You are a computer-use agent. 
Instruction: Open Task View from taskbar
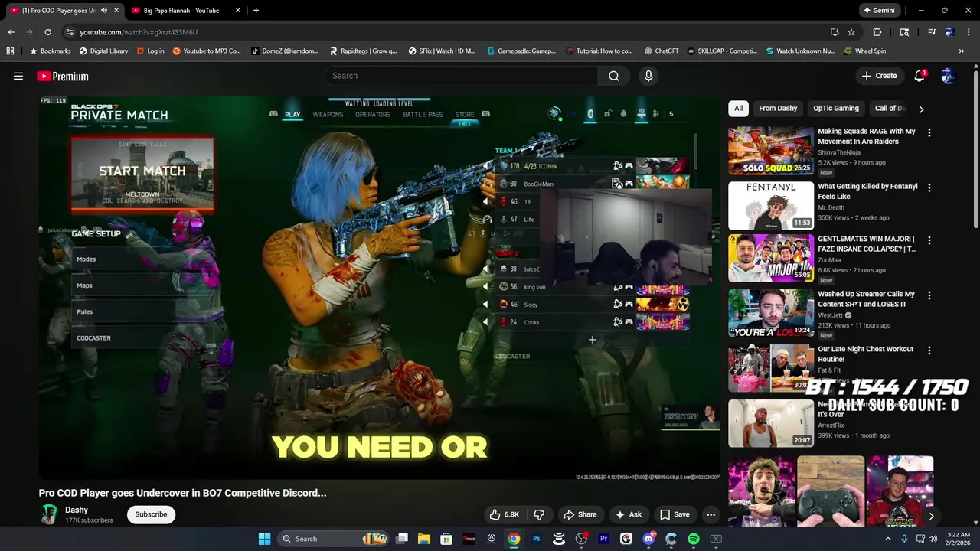tap(402, 539)
